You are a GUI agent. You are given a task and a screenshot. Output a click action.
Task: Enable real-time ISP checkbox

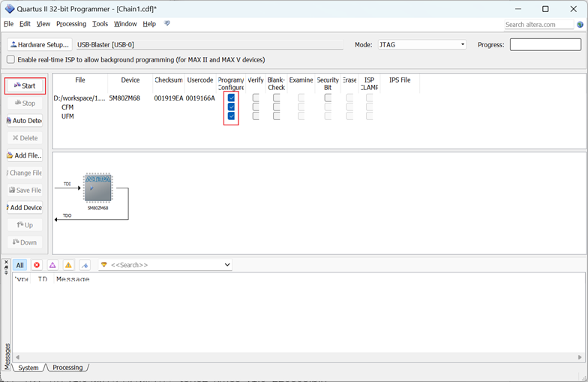click(10, 60)
